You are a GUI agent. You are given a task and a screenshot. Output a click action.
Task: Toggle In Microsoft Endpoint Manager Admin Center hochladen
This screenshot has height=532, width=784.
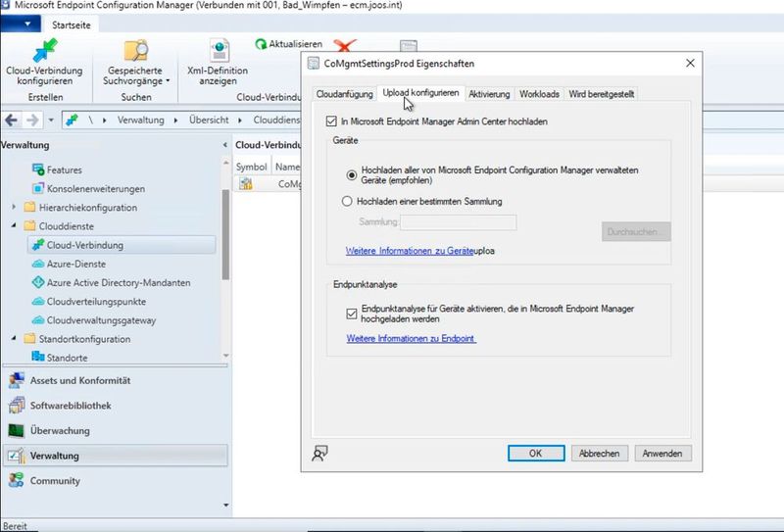click(x=331, y=121)
